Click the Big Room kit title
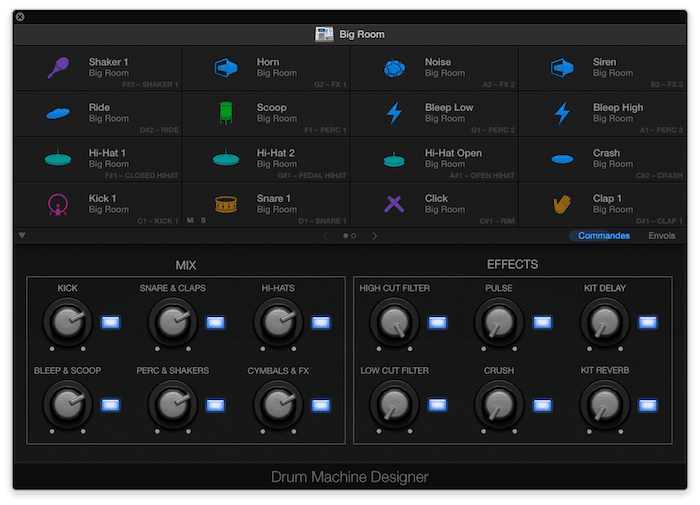 (362, 34)
